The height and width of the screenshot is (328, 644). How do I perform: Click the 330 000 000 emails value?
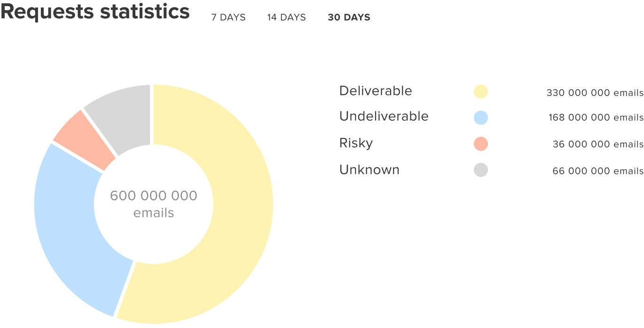pos(595,93)
